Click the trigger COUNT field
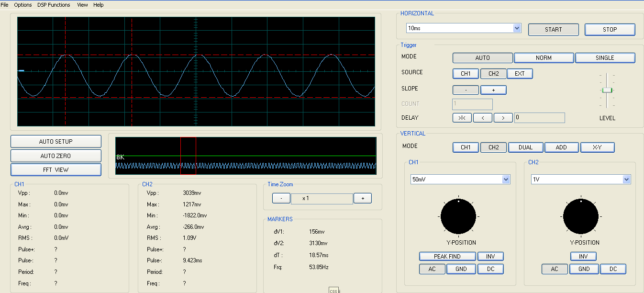Image resolution: width=644 pixels, height=293 pixels. click(x=472, y=104)
